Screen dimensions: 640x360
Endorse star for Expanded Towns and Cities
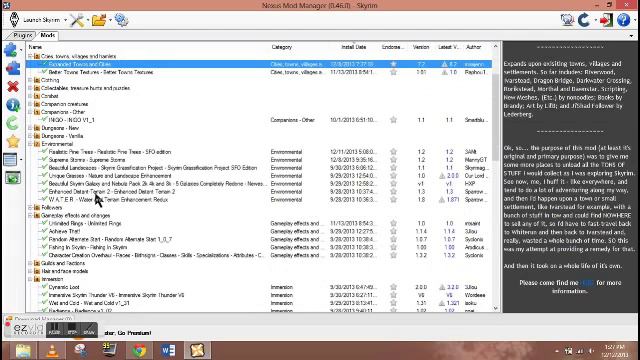pos(393,64)
